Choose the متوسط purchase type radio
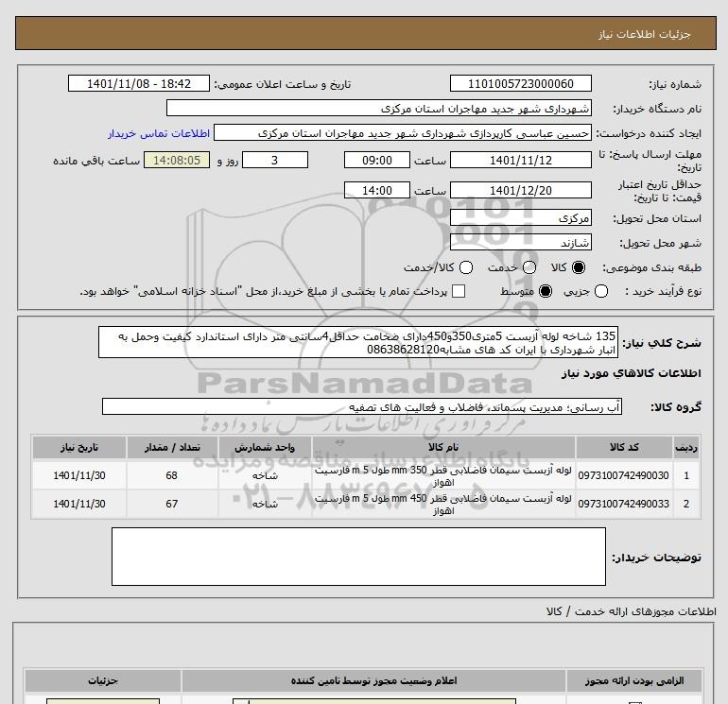728x704 pixels. coord(546,291)
